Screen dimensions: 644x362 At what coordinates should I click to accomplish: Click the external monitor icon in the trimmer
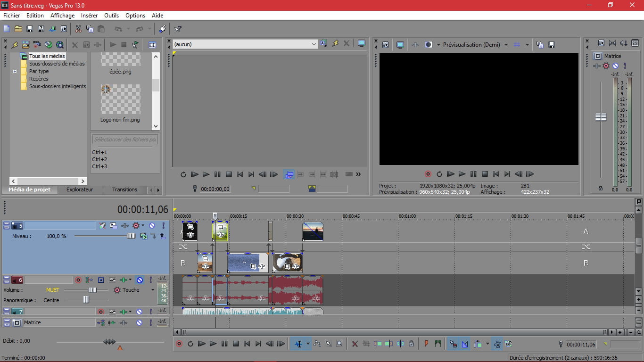click(x=362, y=43)
